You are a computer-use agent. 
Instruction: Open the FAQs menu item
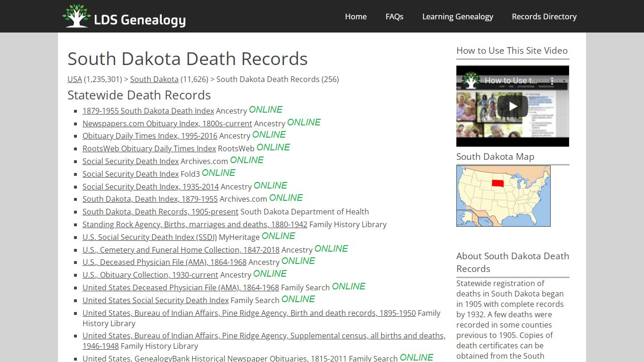394,16
